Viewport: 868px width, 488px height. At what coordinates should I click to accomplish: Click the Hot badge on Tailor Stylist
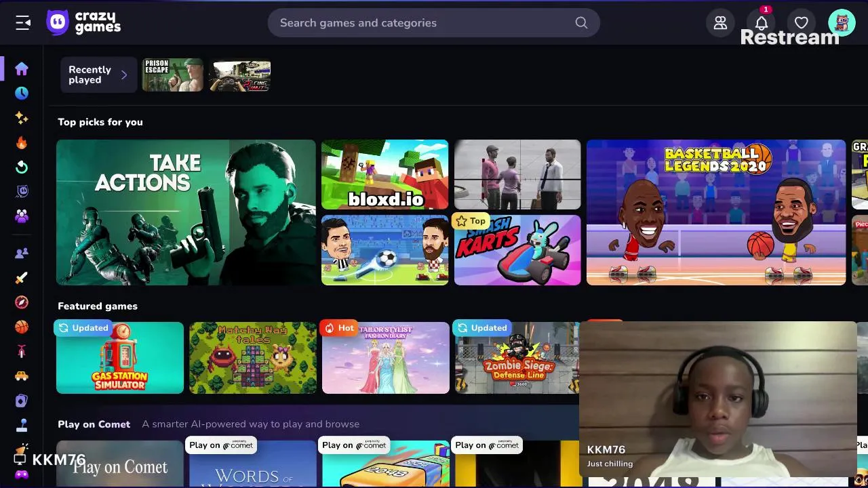tap(339, 328)
